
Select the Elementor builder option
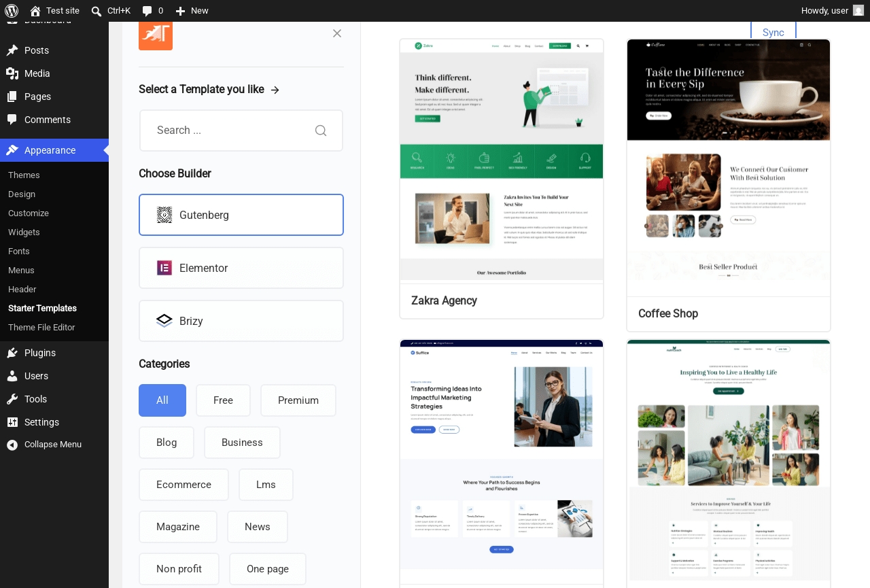tap(241, 268)
